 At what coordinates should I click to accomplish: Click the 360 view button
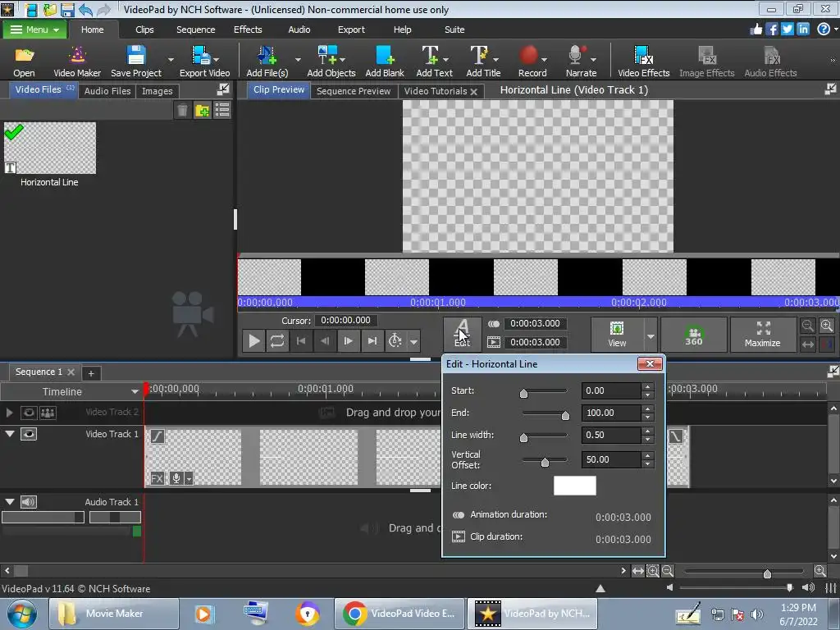click(693, 334)
